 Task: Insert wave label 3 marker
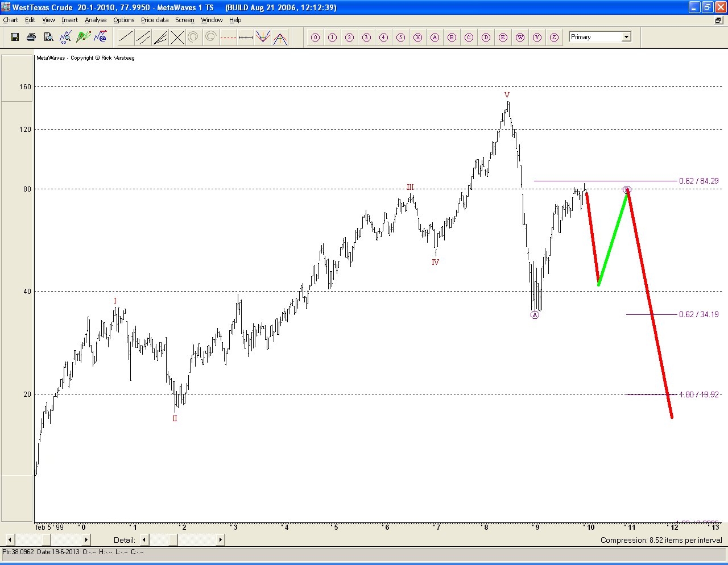[x=366, y=38]
